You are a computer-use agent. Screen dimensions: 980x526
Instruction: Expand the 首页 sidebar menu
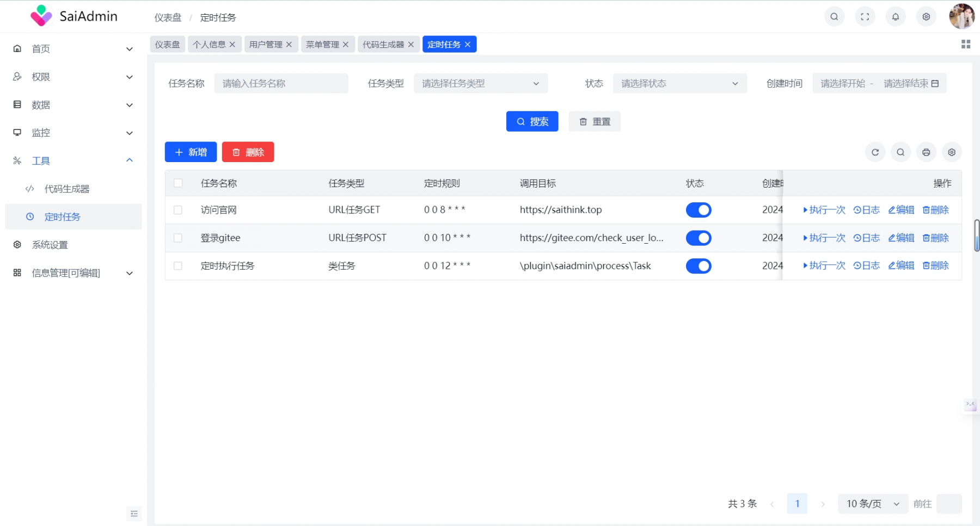[73, 49]
